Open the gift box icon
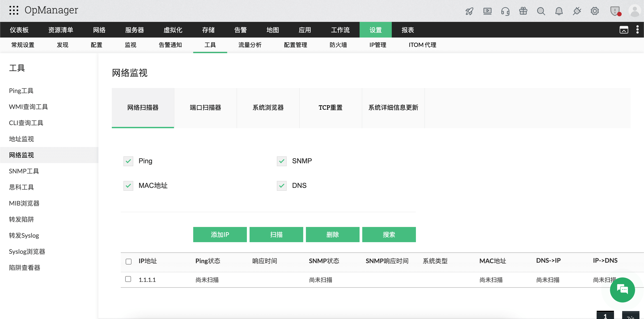 (x=523, y=11)
